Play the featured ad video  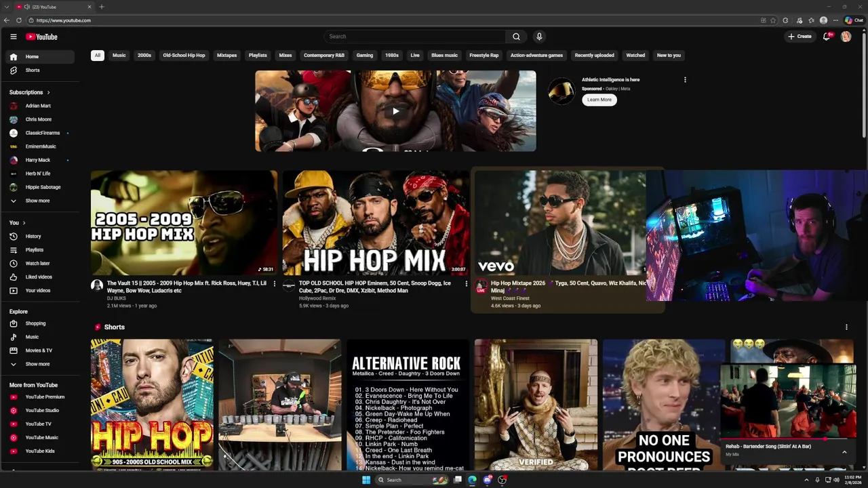click(395, 111)
